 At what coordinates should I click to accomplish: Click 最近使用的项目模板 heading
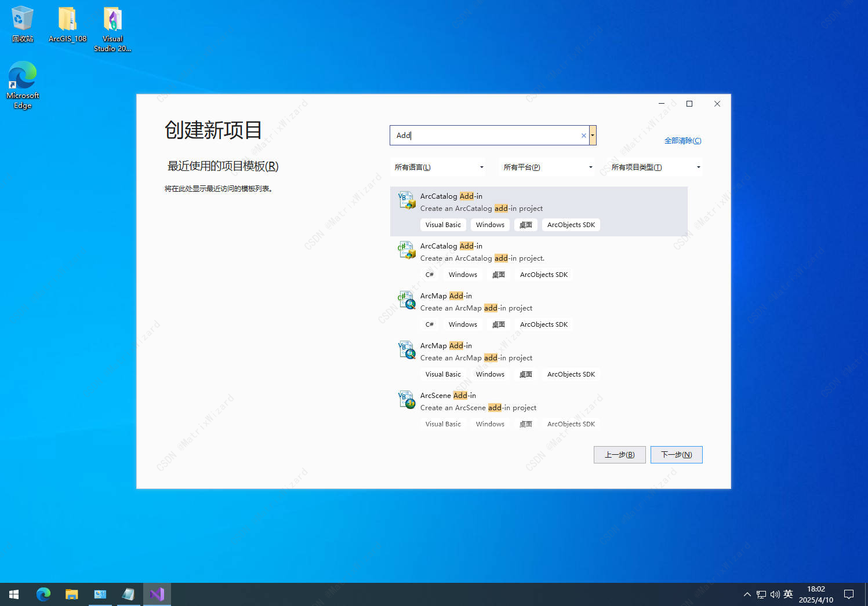coord(223,166)
